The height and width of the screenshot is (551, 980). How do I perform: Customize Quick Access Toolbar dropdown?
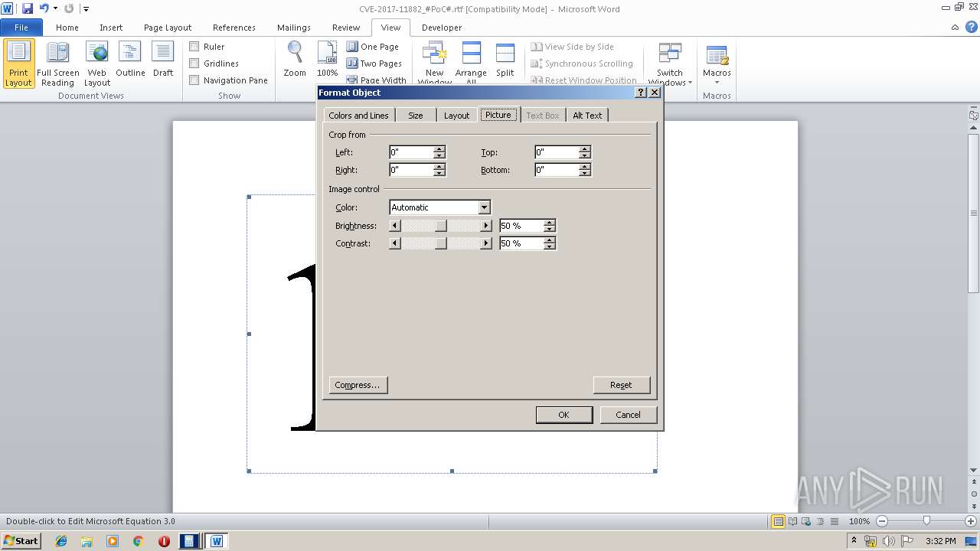pos(87,9)
